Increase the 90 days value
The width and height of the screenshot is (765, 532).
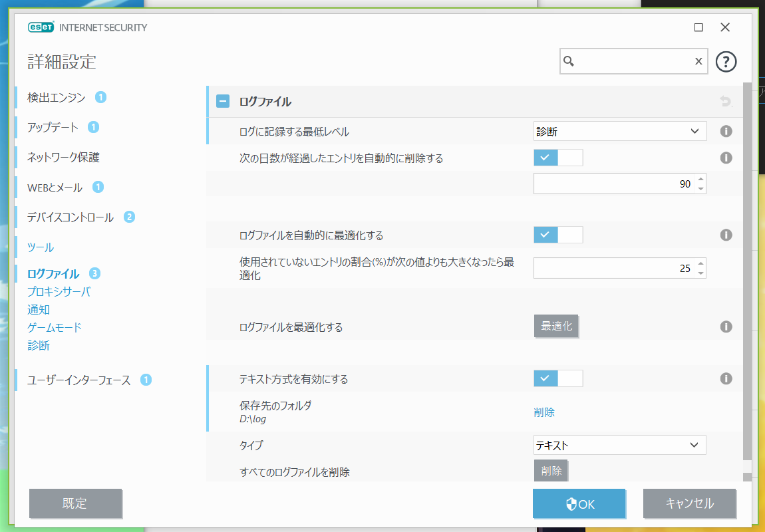700,179
